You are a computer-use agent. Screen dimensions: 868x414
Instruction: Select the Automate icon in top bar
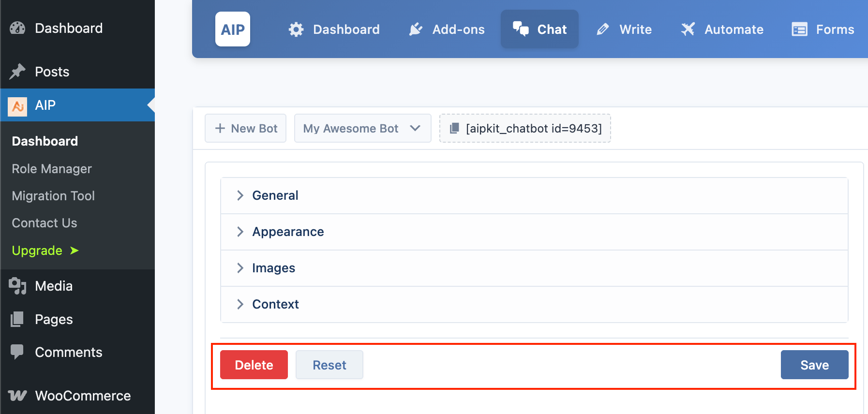688,30
